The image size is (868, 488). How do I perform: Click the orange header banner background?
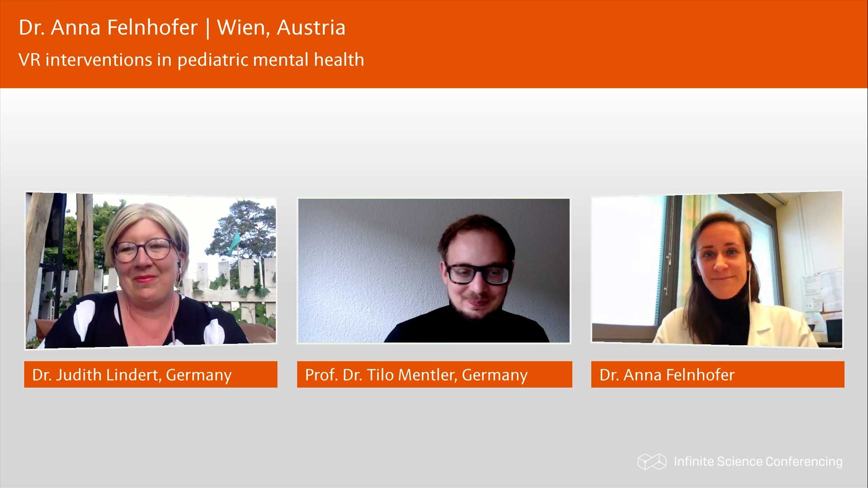coord(588,44)
